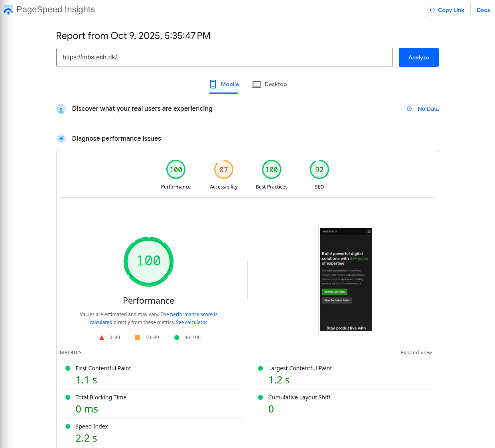The width and height of the screenshot is (495, 448).
Task: Select the Mobile tab
Action: (224, 84)
